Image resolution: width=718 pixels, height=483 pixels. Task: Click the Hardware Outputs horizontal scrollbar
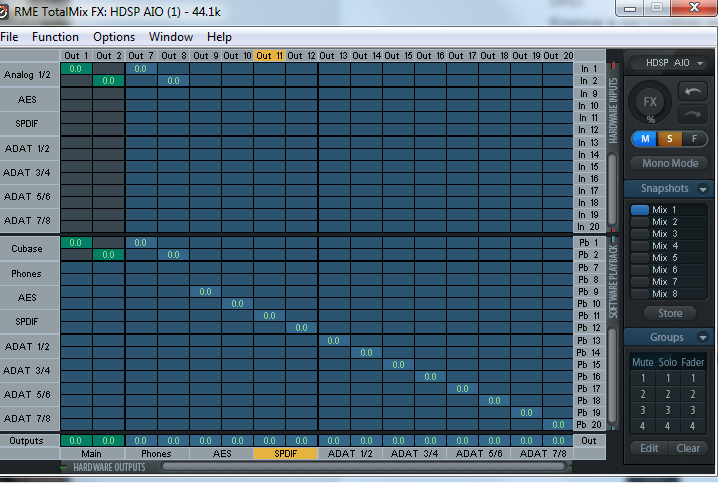pos(365,467)
